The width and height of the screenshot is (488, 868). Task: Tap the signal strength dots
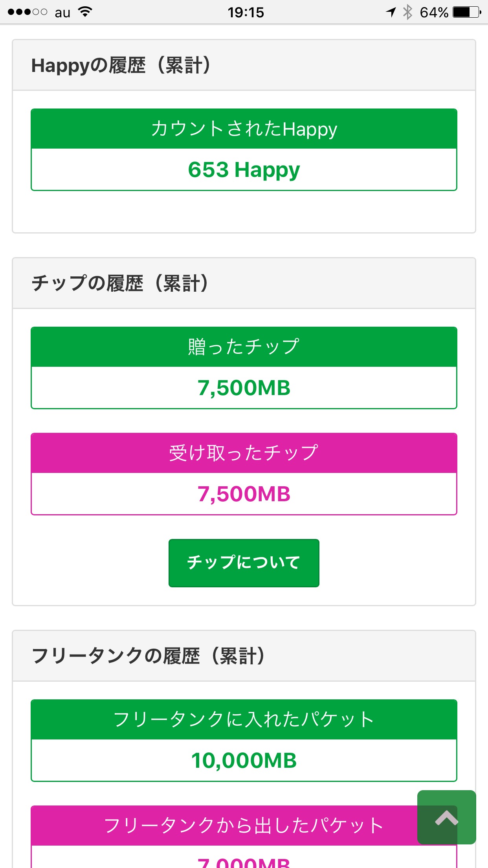tap(28, 12)
